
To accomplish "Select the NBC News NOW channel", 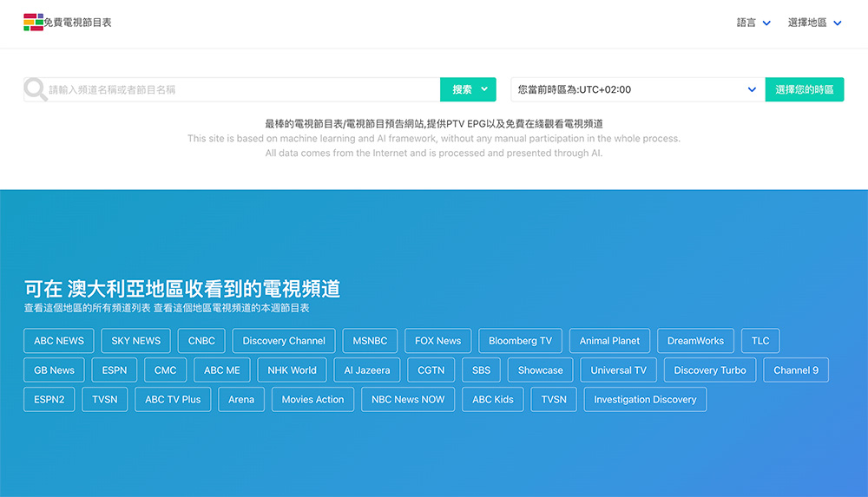I will coord(408,399).
